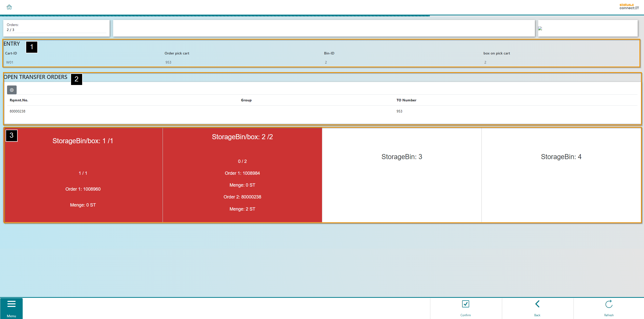Open table settings gear icon

(12, 90)
